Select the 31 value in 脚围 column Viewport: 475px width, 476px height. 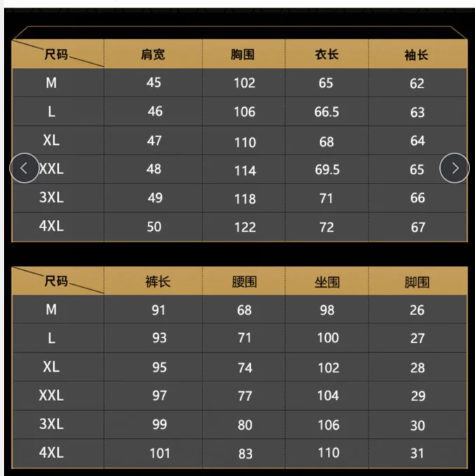point(418,453)
